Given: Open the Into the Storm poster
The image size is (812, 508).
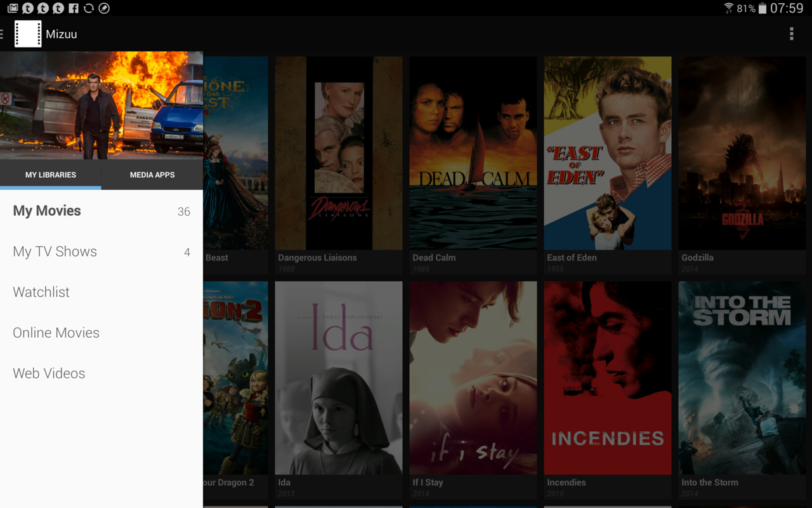Looking at the screenshot, I should click(x=742, y=378).
